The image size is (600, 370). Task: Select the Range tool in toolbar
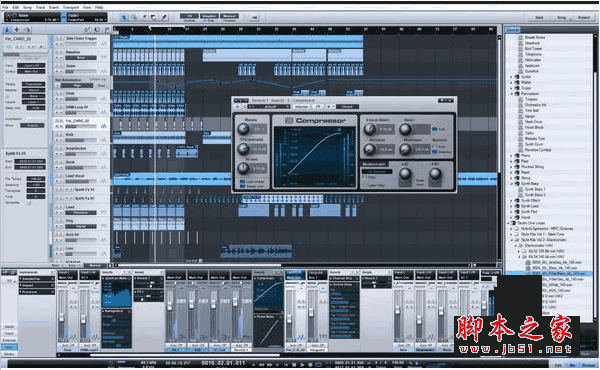tap(134, 17)
